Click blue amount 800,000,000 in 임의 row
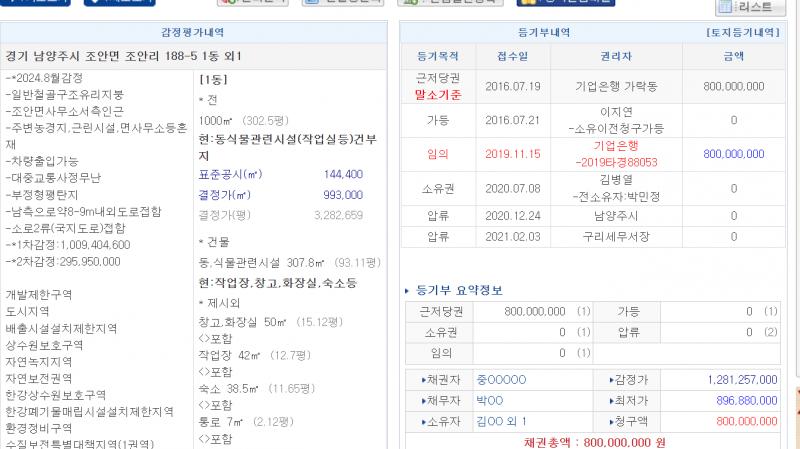The width and height of the screenshot is (800, 449). [x=734, y=154]
